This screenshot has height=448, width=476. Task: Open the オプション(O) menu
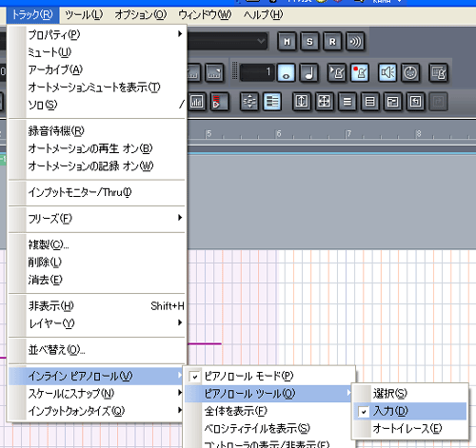pyautogui.click(x=141, y=14)
